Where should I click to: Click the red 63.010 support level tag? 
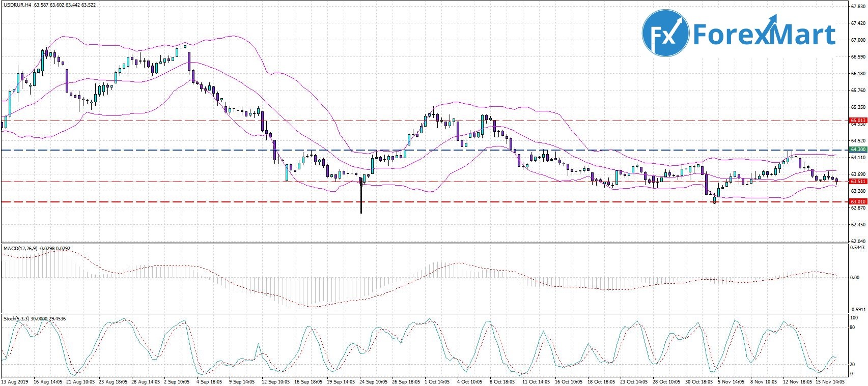858,202
